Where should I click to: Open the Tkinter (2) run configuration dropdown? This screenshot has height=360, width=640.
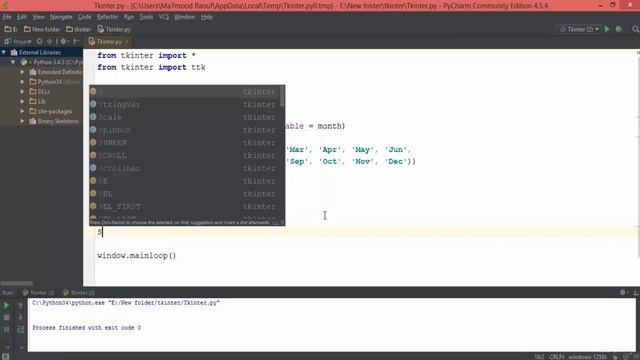pyautogui.click(x=580, y=29)
